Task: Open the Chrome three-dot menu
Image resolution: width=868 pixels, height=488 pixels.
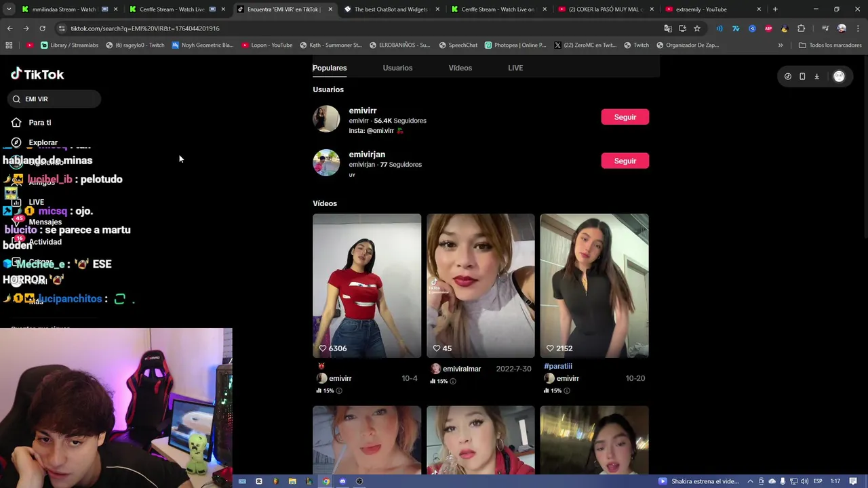Action: pyautogui.click(x=857, y=28)
